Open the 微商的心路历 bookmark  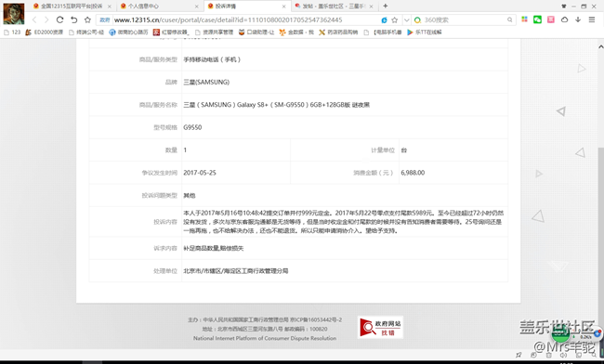pyautogui.click(x=128, y=32)
